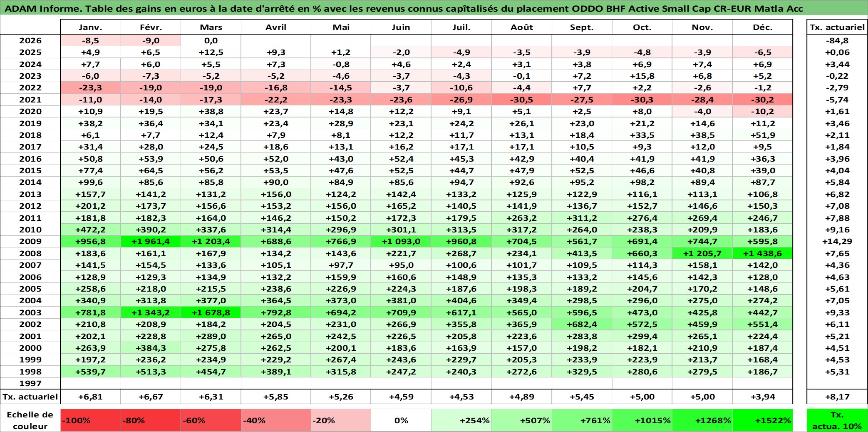Click the 0% white legend swatch
Image resolution: width=868 pixels, height=432 pixels.
click(x=401, y=420)
